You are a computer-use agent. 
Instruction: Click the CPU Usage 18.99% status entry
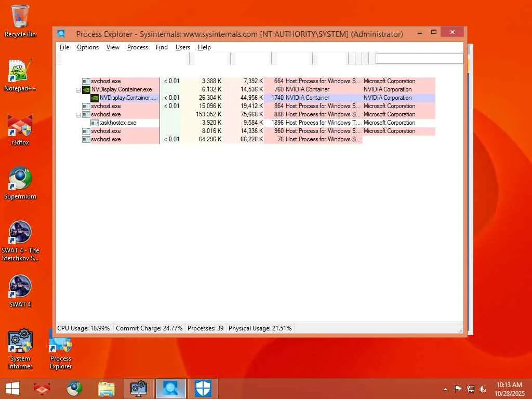coord(84,328)
